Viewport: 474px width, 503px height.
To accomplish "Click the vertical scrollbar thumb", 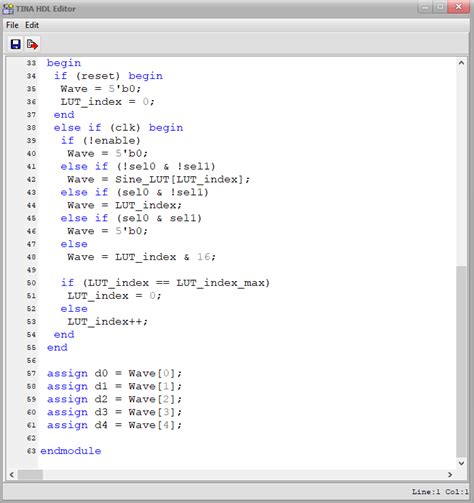I will pyautogui.click(x=461, y=362).
